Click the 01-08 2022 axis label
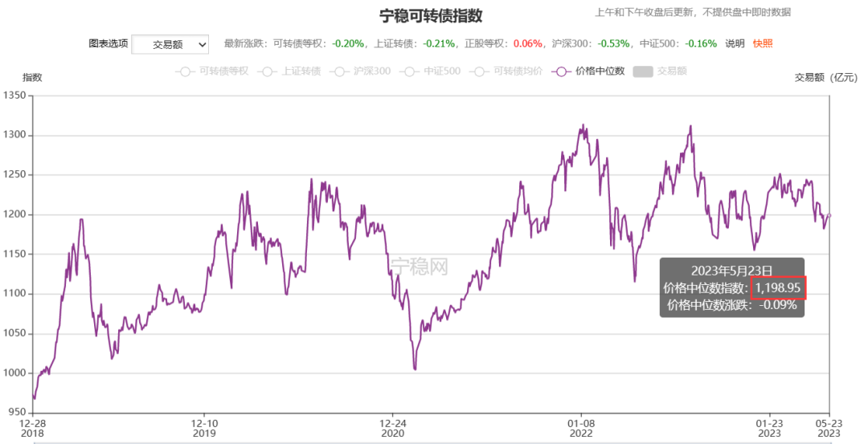Screen dimensions: 868x444 pyautogui.click(x=581, y=428)
